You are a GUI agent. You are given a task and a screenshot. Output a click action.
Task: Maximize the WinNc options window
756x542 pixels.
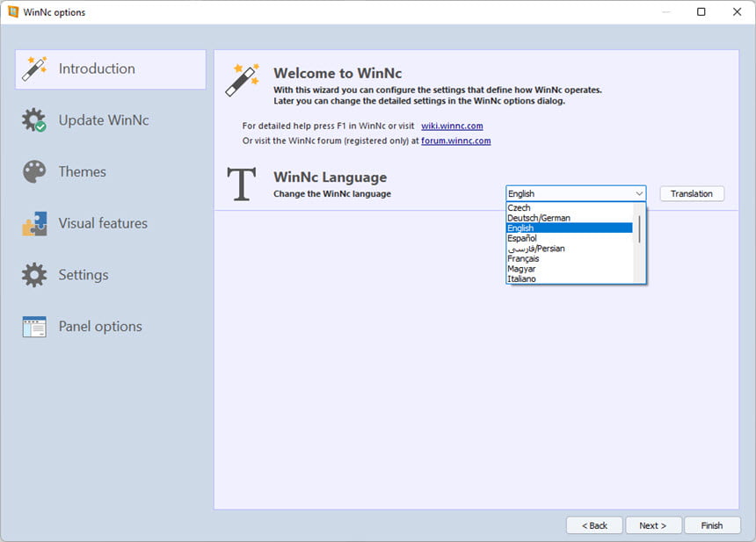pos(701,11)
